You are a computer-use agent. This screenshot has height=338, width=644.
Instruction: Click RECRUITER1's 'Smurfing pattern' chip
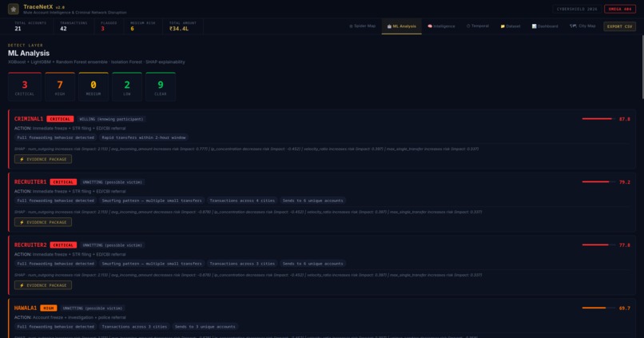click(152, 201)
